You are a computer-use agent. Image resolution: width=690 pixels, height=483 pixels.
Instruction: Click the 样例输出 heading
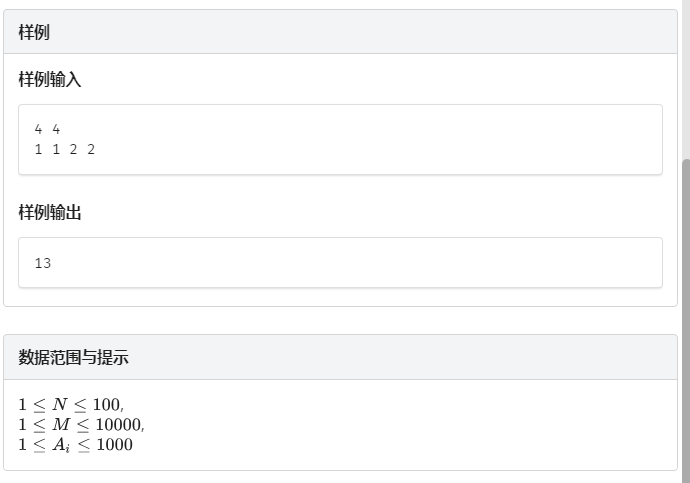50,212
